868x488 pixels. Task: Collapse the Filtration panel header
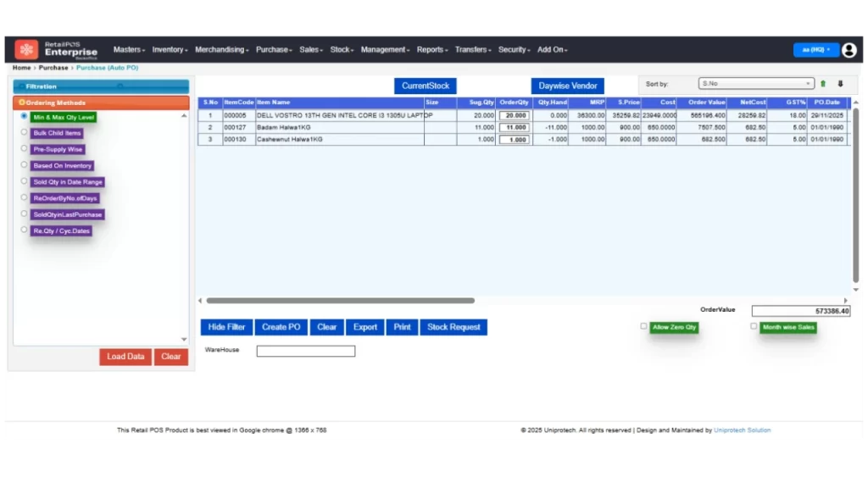click(101, 86)
